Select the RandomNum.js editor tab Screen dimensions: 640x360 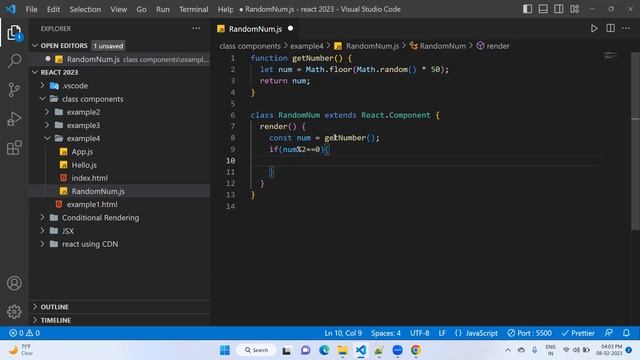(x=255, y=29)
